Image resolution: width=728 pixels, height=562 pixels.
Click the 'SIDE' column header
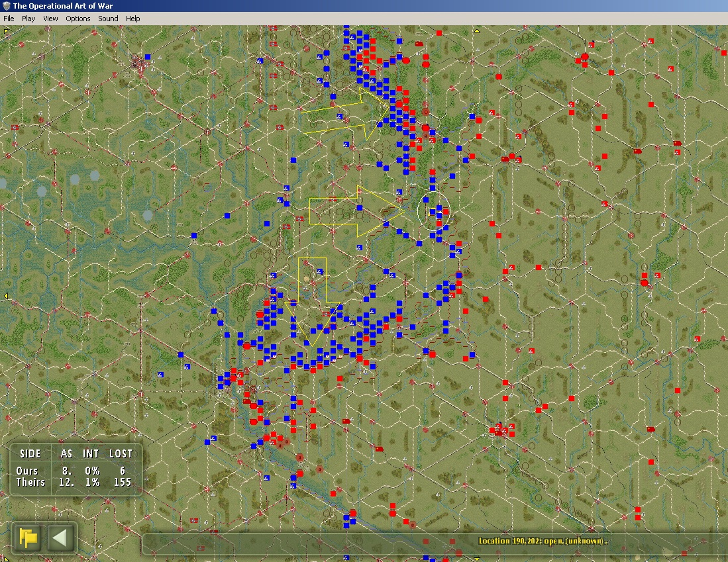point(30,453)
